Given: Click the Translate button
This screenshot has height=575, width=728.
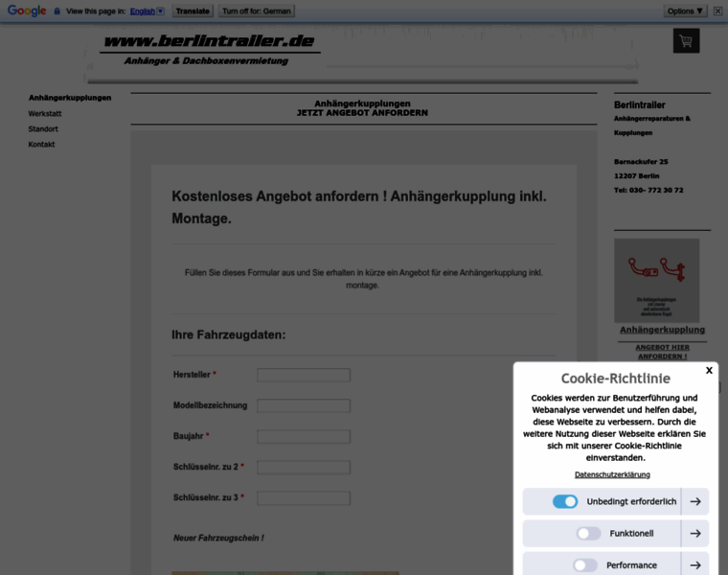Looking at the screenshot, I should (x=193, y=11).
